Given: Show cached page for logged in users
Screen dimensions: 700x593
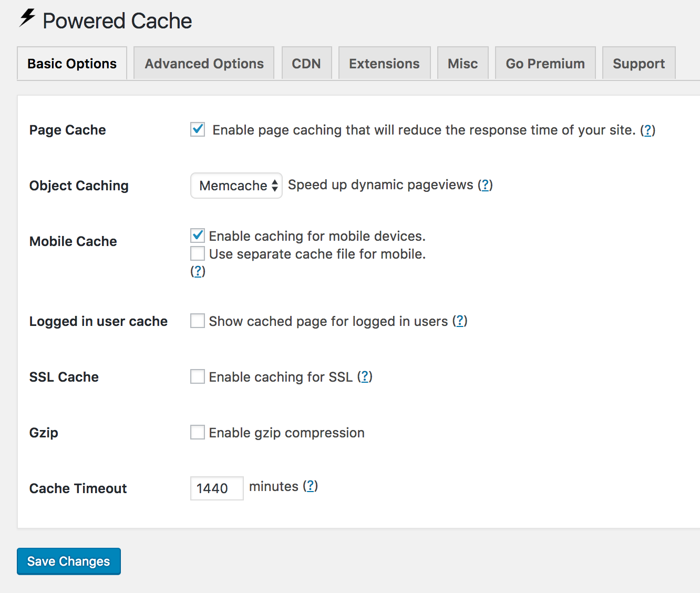Looking at the screenshot, I should coord(197,320).
